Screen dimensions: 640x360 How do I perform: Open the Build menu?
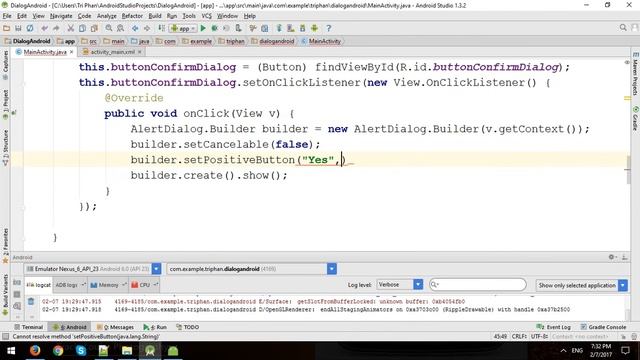155,16
